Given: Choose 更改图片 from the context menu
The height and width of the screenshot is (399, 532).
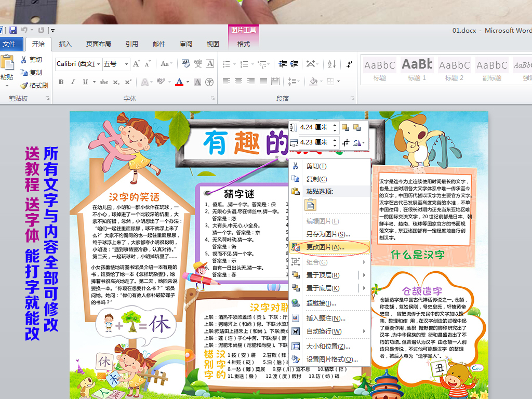Looking at the screenshot, I should click(325, 247).
